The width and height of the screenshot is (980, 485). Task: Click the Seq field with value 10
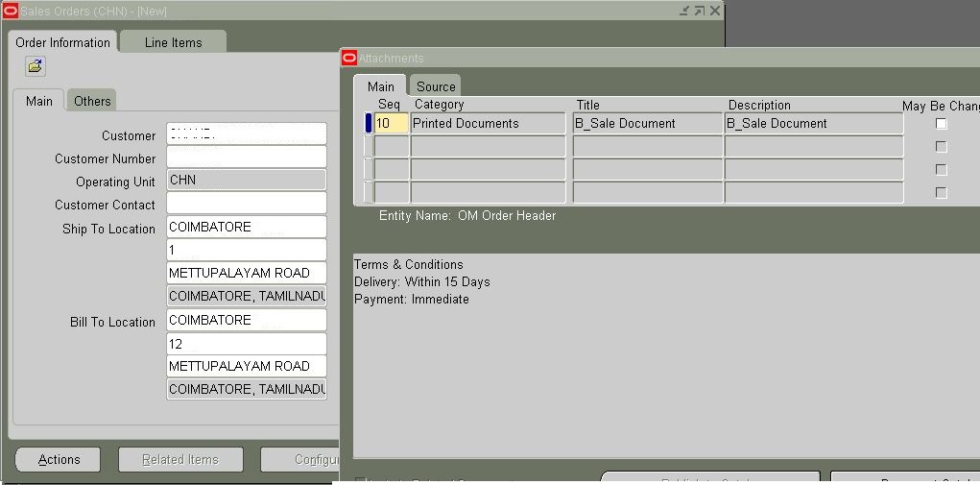pos(392,124)
